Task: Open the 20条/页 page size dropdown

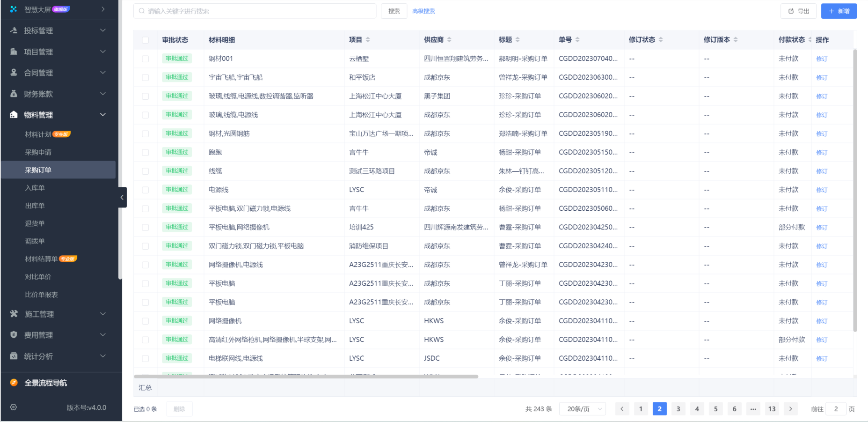Action: (x=583, y=408)
